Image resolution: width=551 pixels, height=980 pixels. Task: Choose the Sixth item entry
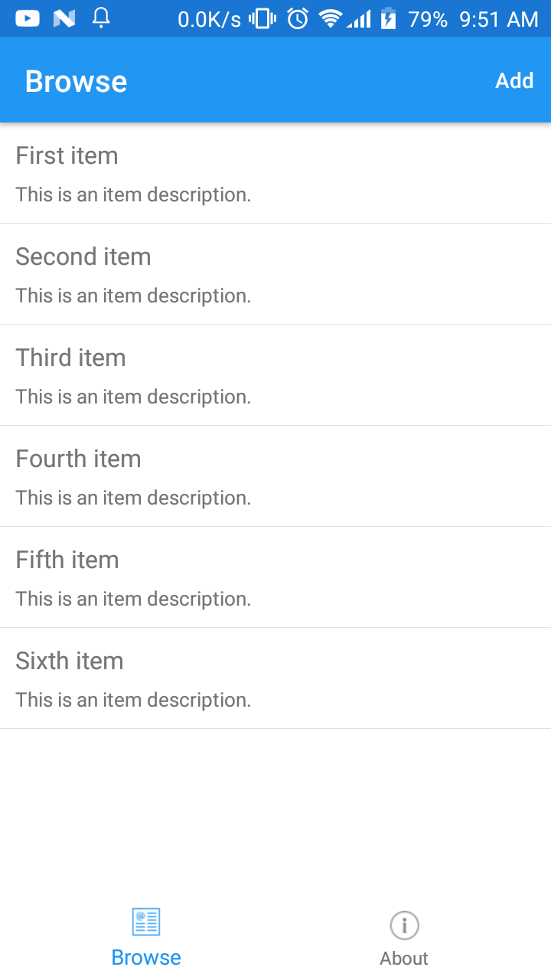click(275, 679)
